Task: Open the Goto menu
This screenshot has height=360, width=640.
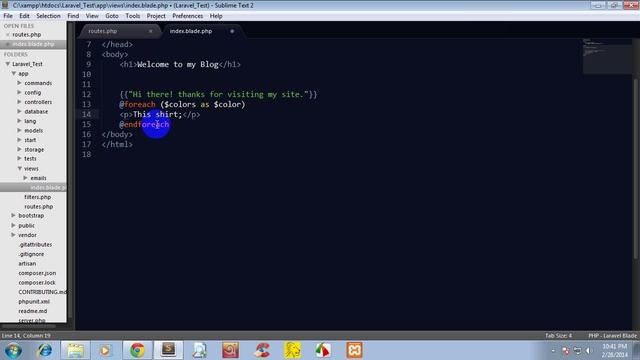Action: point(111,16)
